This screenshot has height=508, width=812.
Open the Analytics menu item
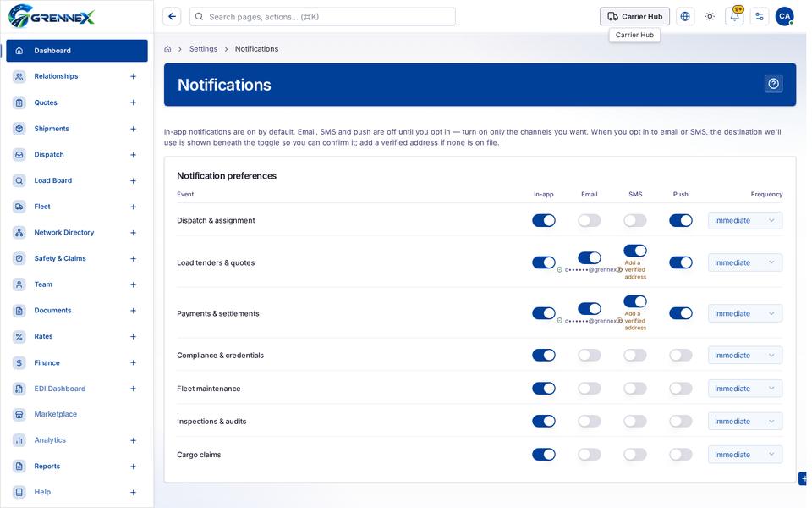(77, 440)
